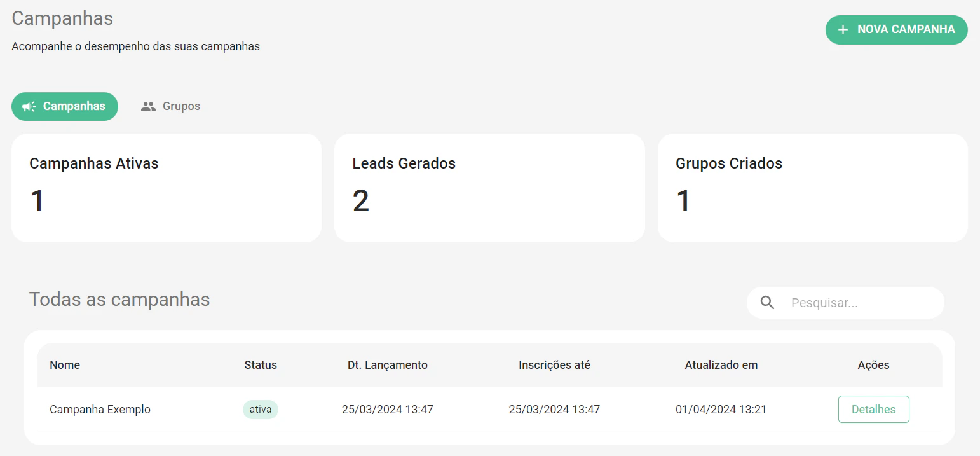Click the magnifying glass search icon
Image resolution: width=980 pixels, height=456 pixels.
pos(767,302)
